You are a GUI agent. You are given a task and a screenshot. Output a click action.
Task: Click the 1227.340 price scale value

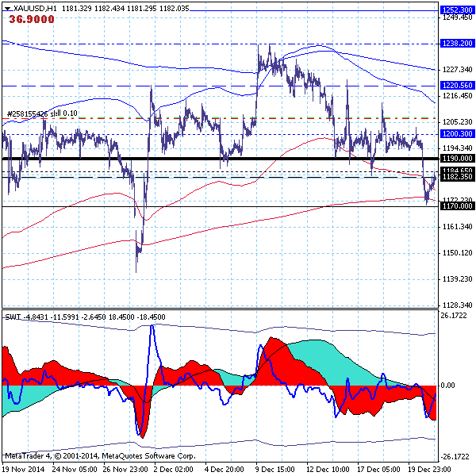coord(457,70)
